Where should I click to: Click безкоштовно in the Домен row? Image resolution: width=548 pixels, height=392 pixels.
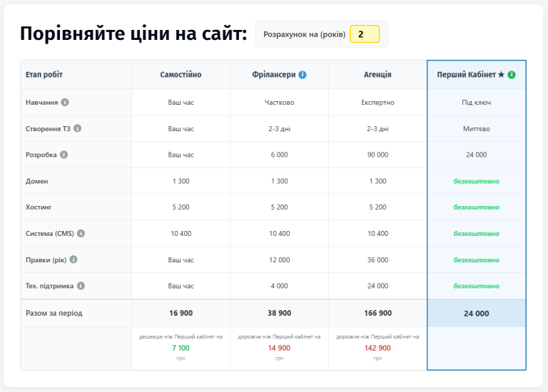point(477,181)
